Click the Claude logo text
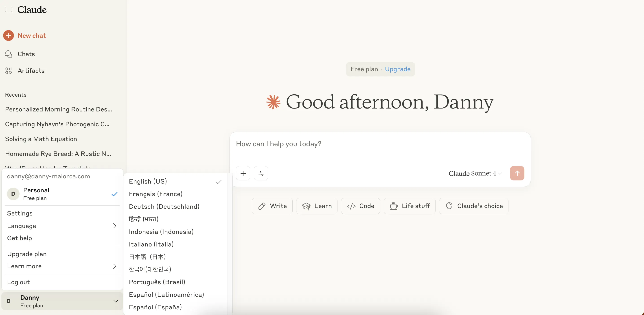 (x=32, y=9)
